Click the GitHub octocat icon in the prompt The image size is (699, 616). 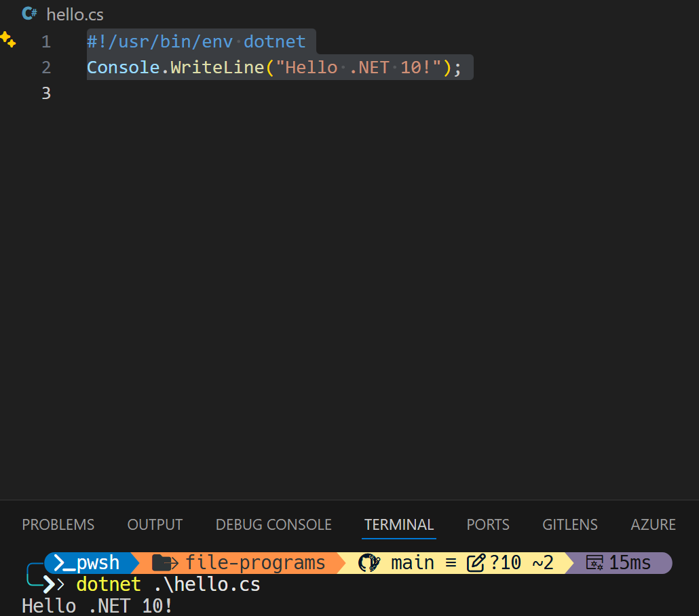(367, 562)
